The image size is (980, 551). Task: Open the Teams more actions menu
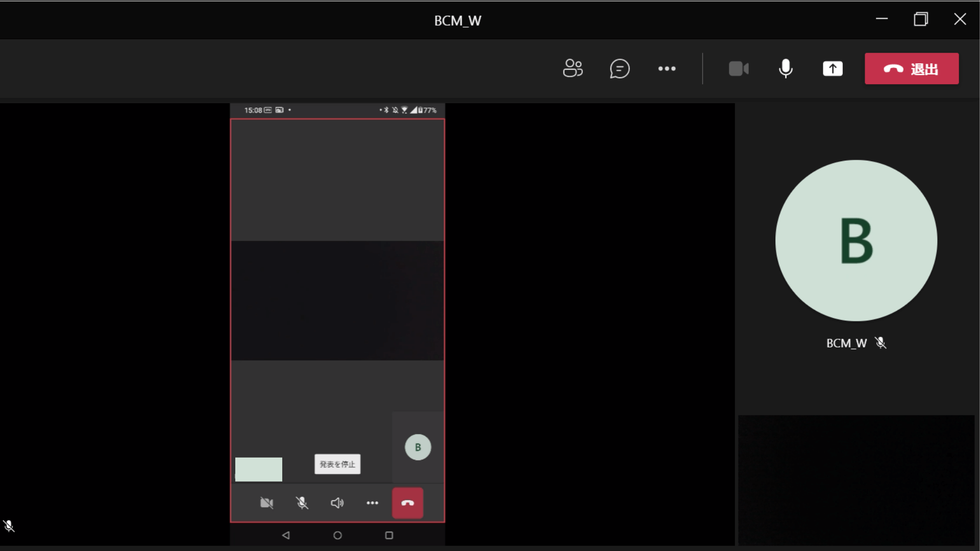[667, 68]
